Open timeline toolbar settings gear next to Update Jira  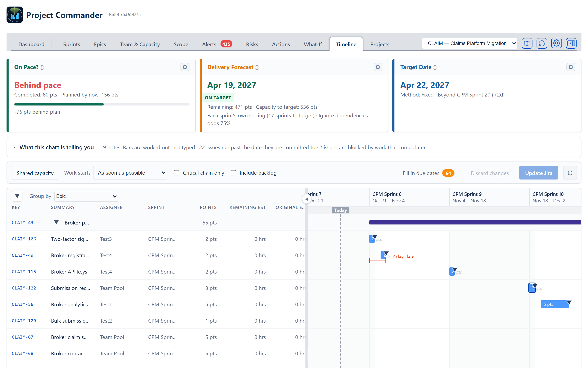[570, 173]
